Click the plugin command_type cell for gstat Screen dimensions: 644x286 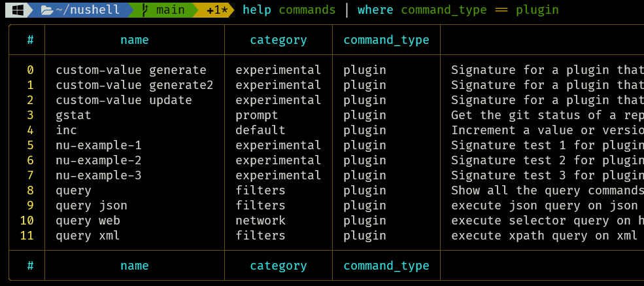pyautogui.click(x=365, y=115)
